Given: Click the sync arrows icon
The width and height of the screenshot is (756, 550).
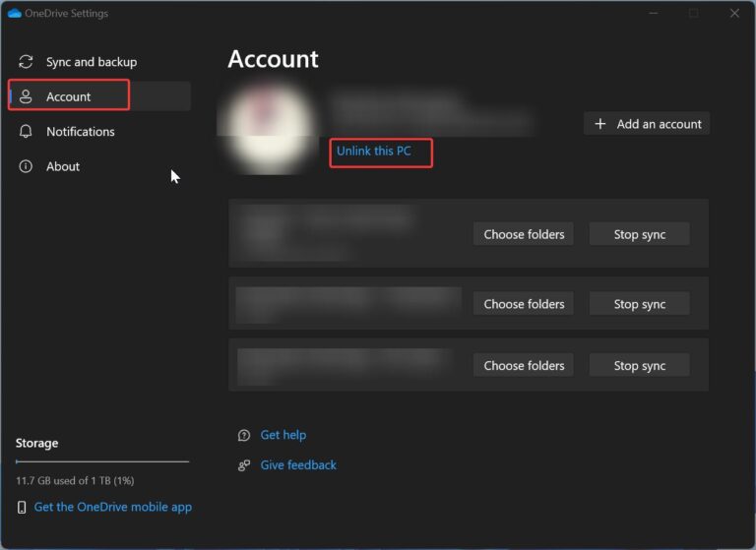Looking at the screenshot, I should (26, 62).
